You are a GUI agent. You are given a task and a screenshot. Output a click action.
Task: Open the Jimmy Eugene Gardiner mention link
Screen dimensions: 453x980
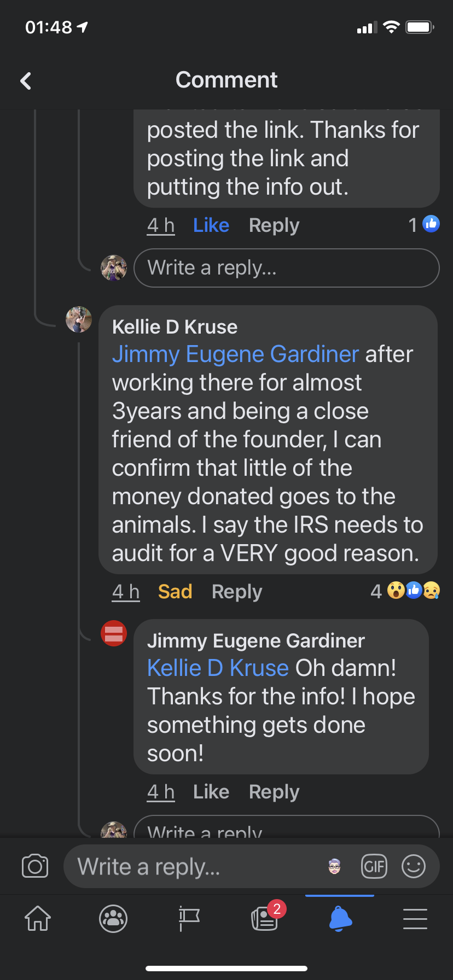click(x=235, y=354)
